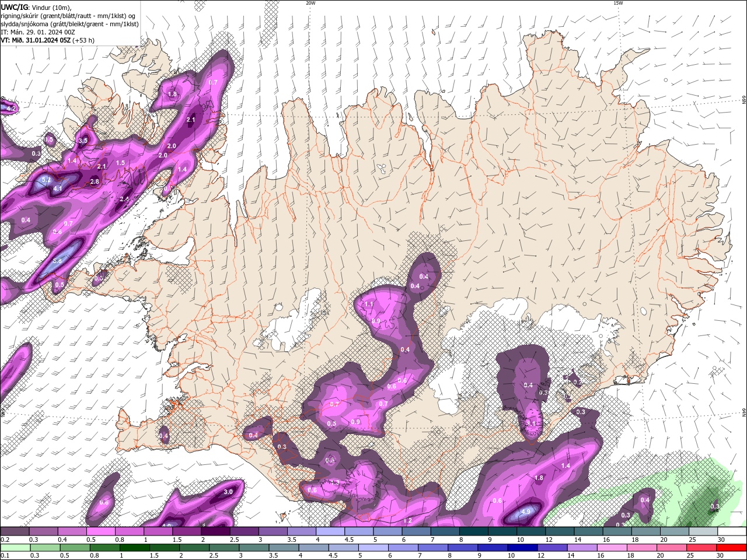This screenshot has width=747, height=560.
Task: Click the dark teal snow swatch between 8 and 9
Action: pyautogui.click(x=474, y=531)
